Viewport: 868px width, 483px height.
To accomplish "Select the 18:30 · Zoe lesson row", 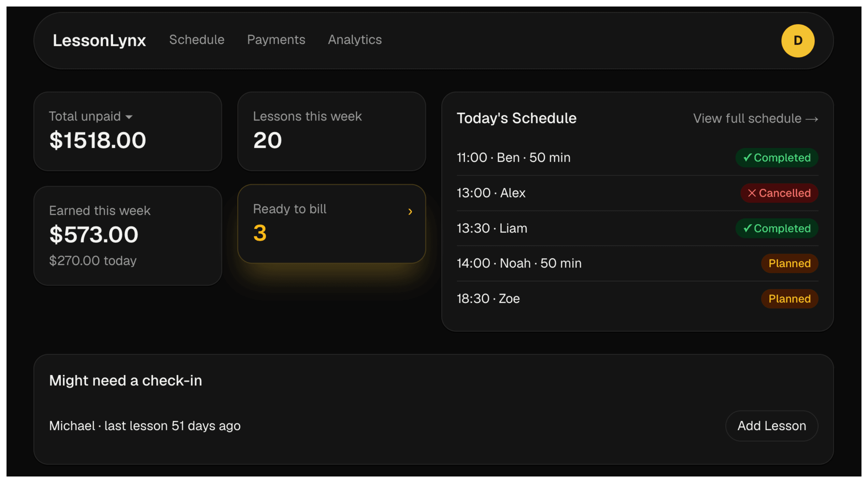I will pyautogui.click(x=637, y=299).
